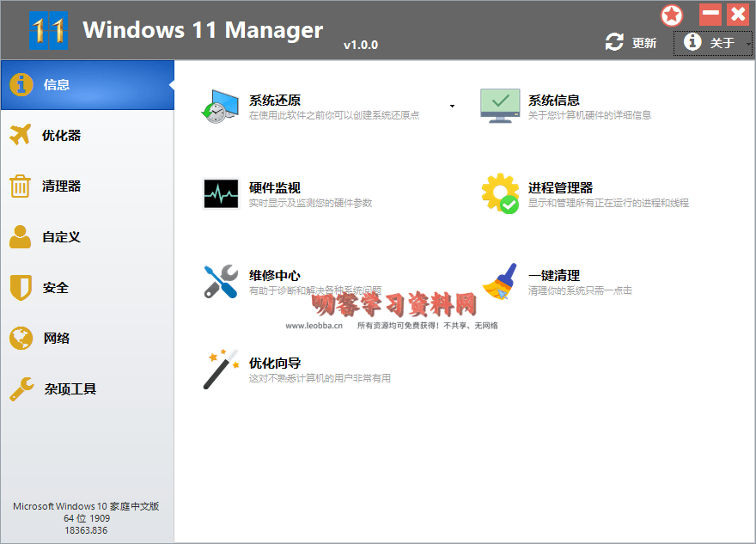The width and height of the screenshot is (756, 544).
Task: Open the 维修中心 repair center
Action: coord(273,276)
